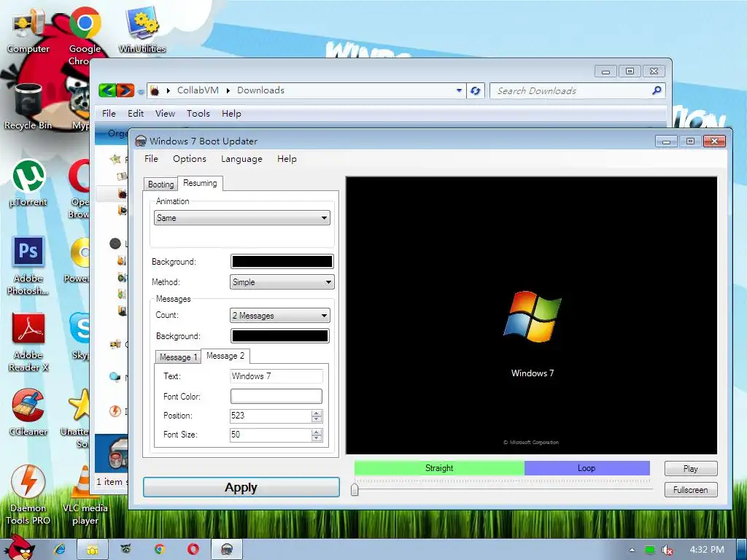The height and width of the screenshot is (560, 747).
Task: Open Chrome from the taskbar
Action: 160,549
